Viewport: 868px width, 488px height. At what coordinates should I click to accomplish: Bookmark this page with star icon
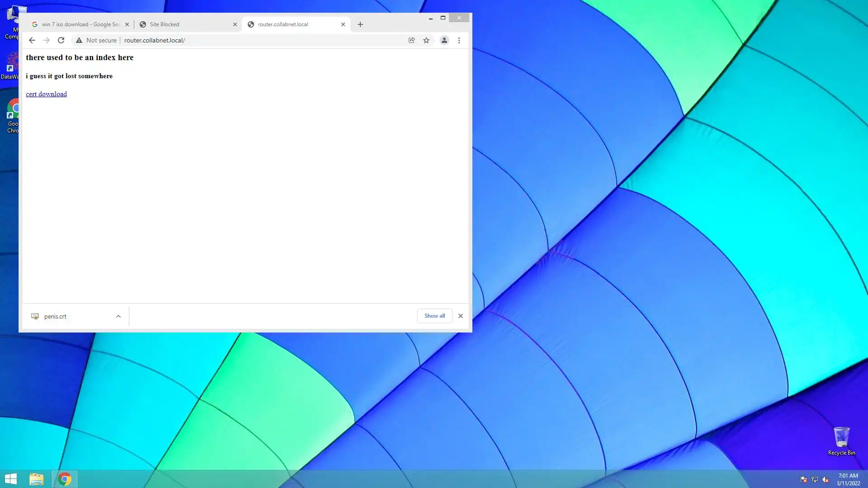[x=426, y=40]
